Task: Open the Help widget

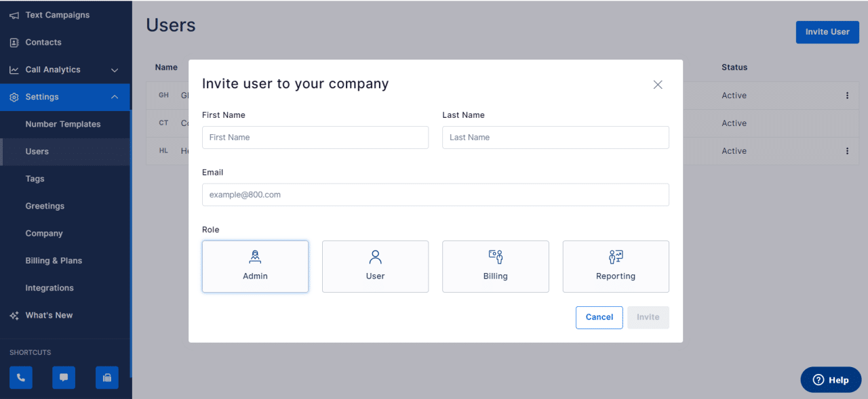Action: [831, 379]
